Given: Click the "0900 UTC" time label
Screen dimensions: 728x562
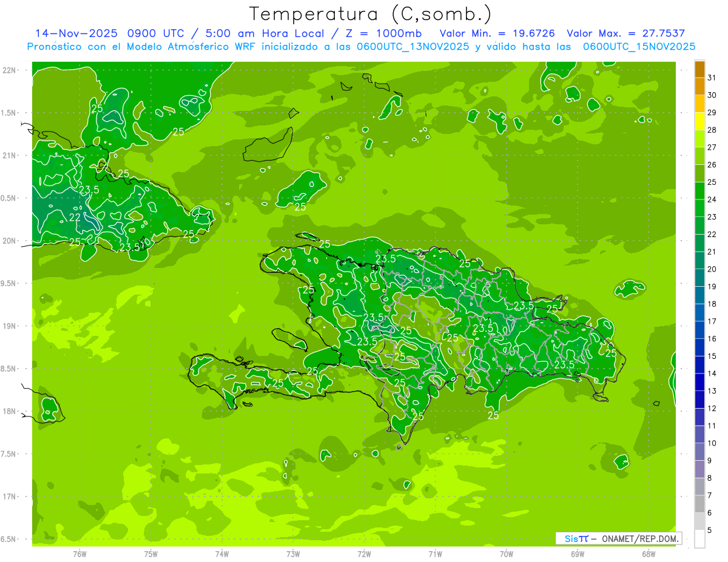Looking at the screenshot, I should (155, 33).
